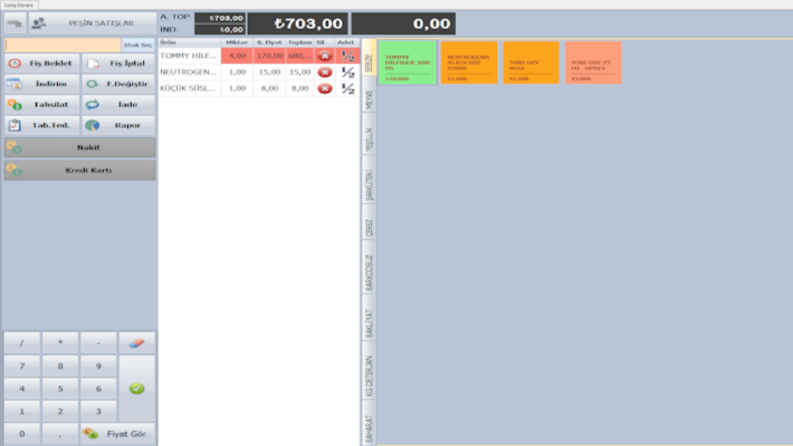Viewport: 793px width, 446px height.
Task: Click the ½ icon on TOMMY HILF... row
Action: click(347, 56)
